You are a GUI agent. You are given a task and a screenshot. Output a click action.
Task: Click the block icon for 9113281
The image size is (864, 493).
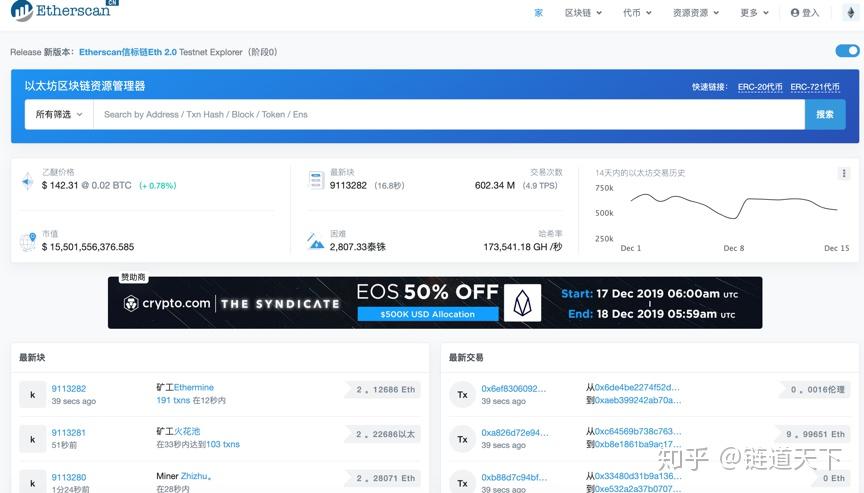[x=33, y=439]
